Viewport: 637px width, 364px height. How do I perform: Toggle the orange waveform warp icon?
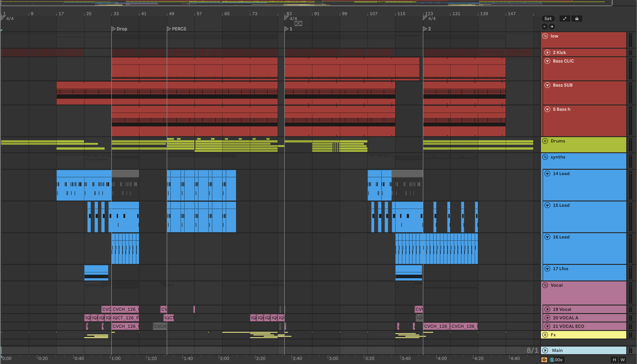(x=544, y=360)
